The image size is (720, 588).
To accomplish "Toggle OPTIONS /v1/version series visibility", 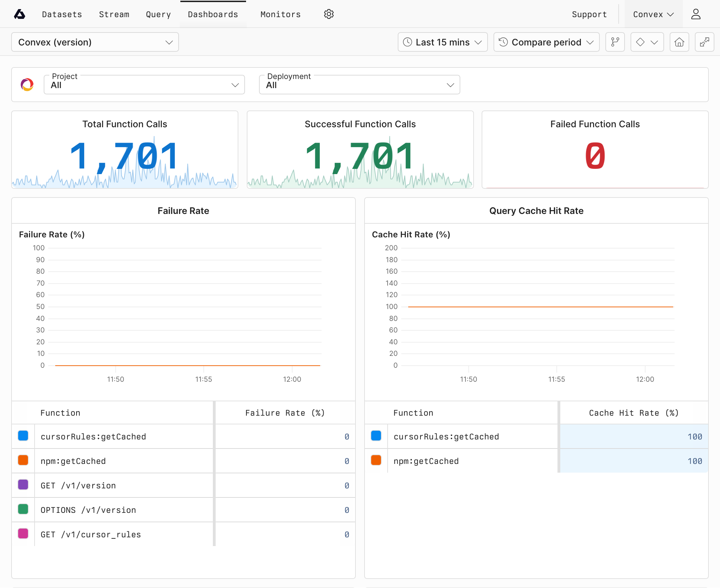I will click(x=23, y=509).
